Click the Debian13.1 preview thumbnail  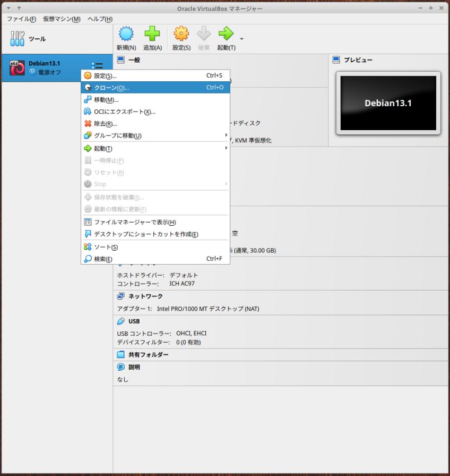[388, 103]
